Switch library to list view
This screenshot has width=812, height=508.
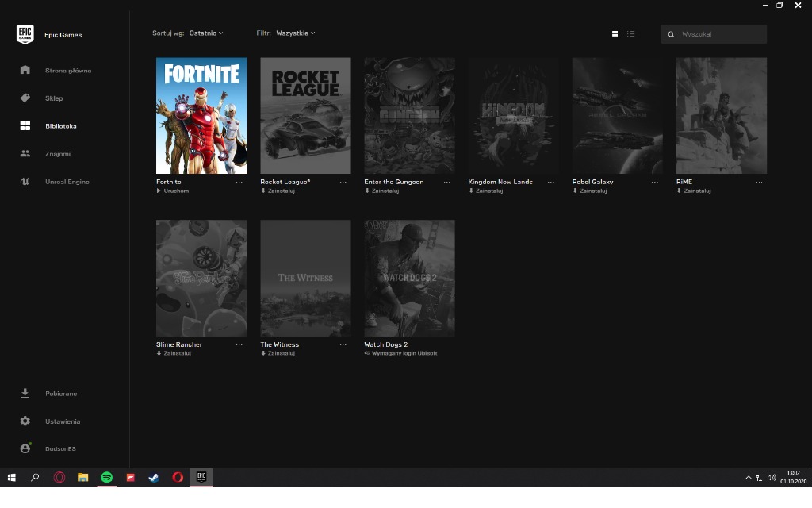630,33
